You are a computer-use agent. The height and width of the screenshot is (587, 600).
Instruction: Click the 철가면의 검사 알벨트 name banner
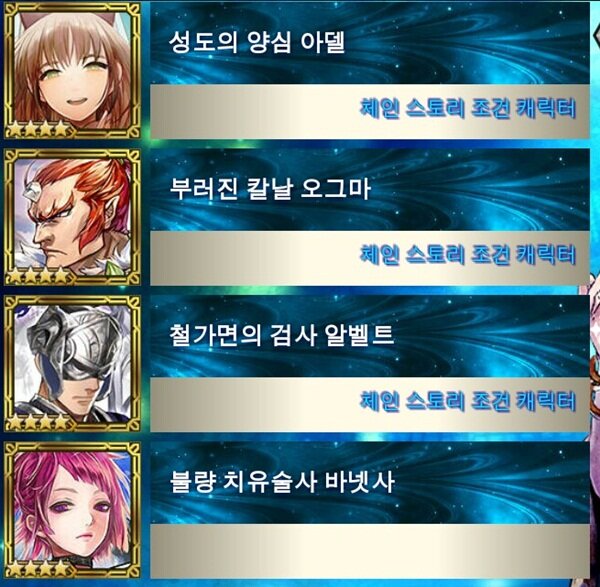(x=370, y=336)
